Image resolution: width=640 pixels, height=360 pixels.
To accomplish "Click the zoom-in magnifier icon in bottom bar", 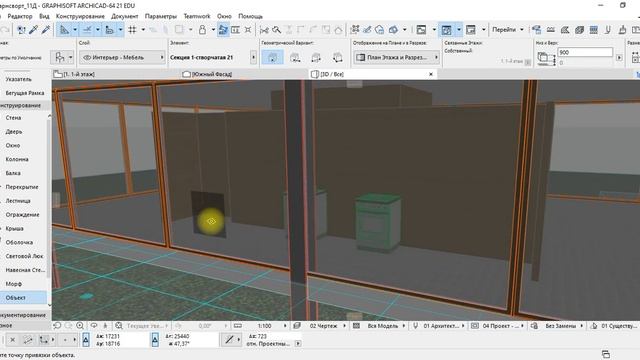I will [x=80, y=326].
